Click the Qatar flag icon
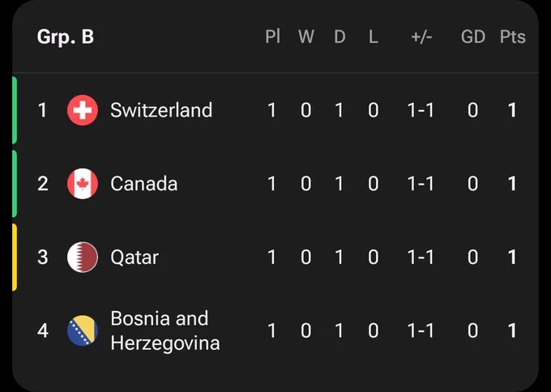The image size is (551, 392). (83, 257)
